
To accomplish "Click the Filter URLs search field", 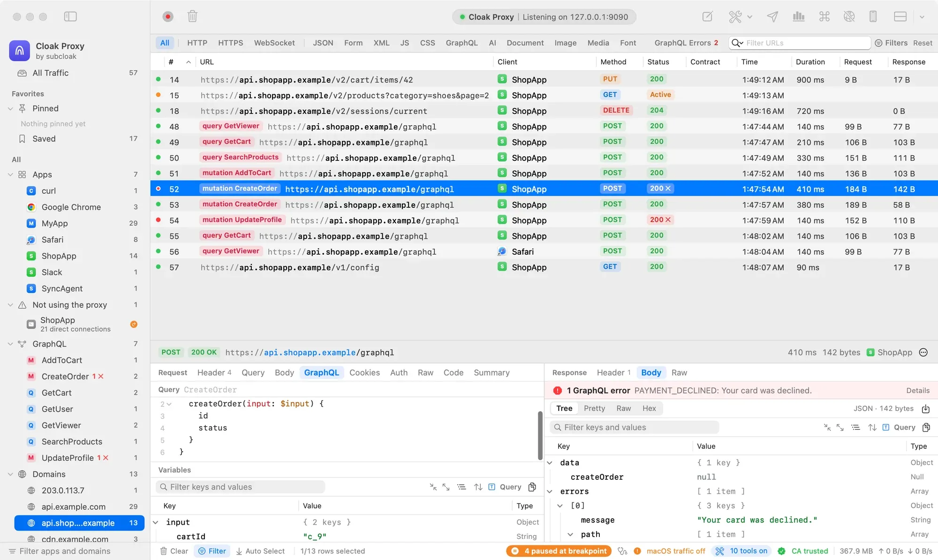I will click(x=800, y=43).
